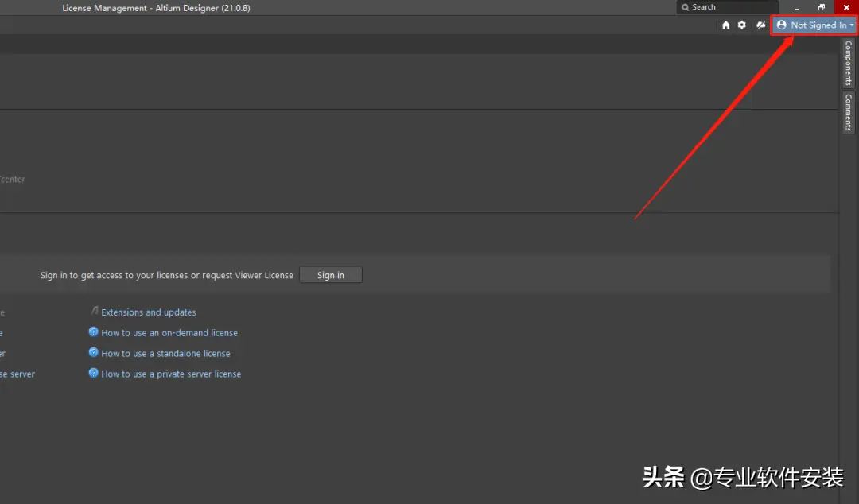Image resolution: width=859 pixels, height=504 pixels.
Task: Open the Not Signed In account dropdown
Action: [x=814, y=25]
